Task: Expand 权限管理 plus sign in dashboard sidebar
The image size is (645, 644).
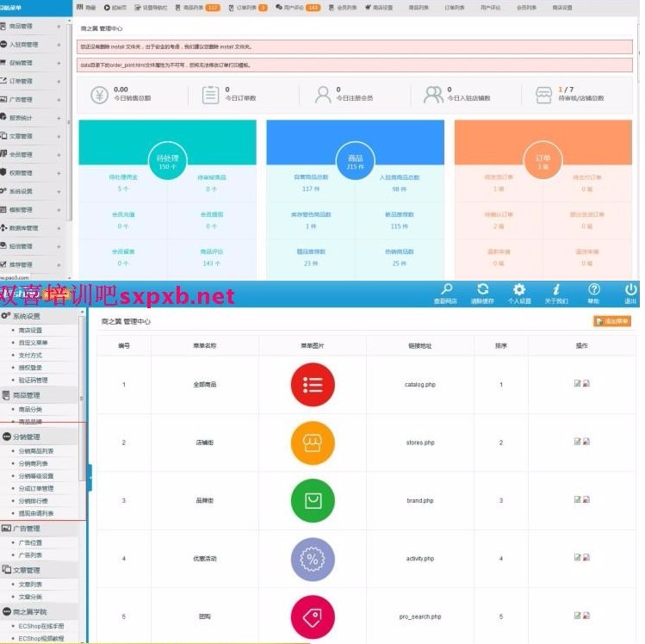Action: click(59, 173)
